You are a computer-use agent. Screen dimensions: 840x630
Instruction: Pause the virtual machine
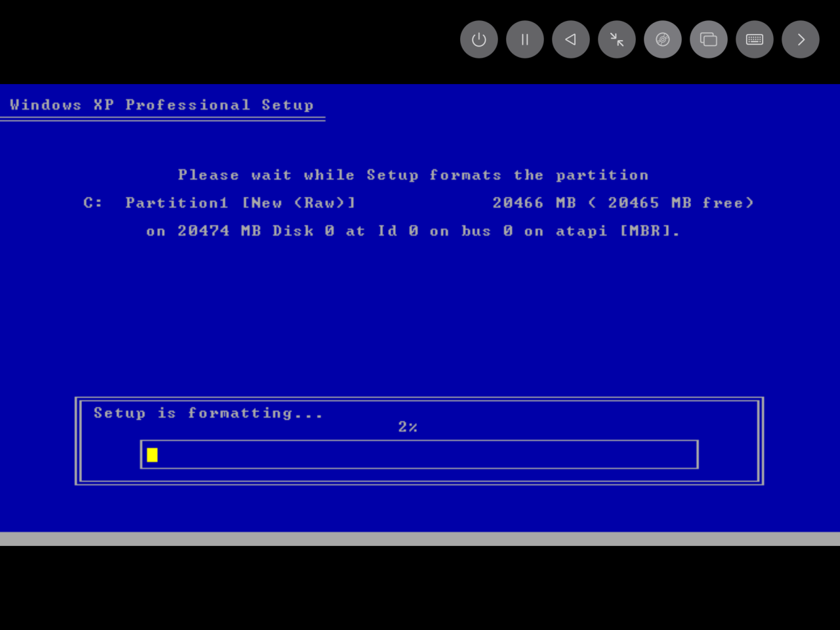[525, 39]
